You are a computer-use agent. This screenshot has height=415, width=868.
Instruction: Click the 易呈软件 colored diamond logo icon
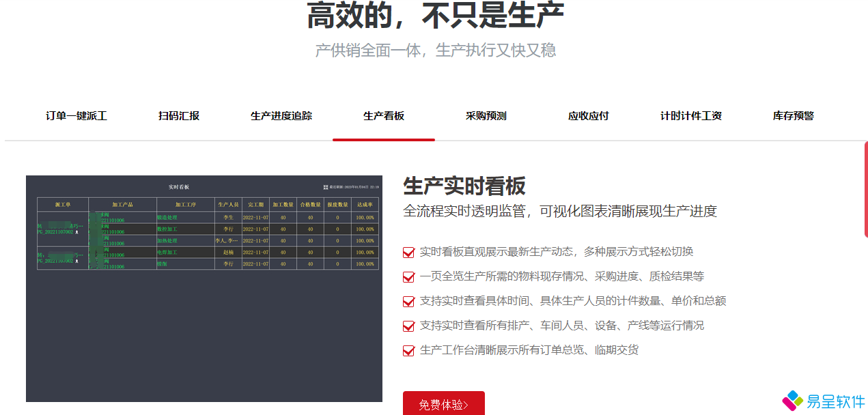(791, 401)
